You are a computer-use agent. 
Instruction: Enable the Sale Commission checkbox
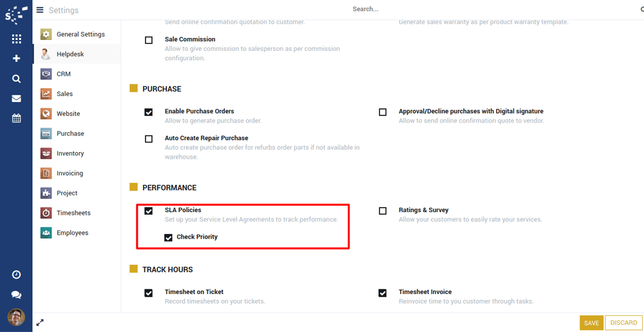(149, 40)
